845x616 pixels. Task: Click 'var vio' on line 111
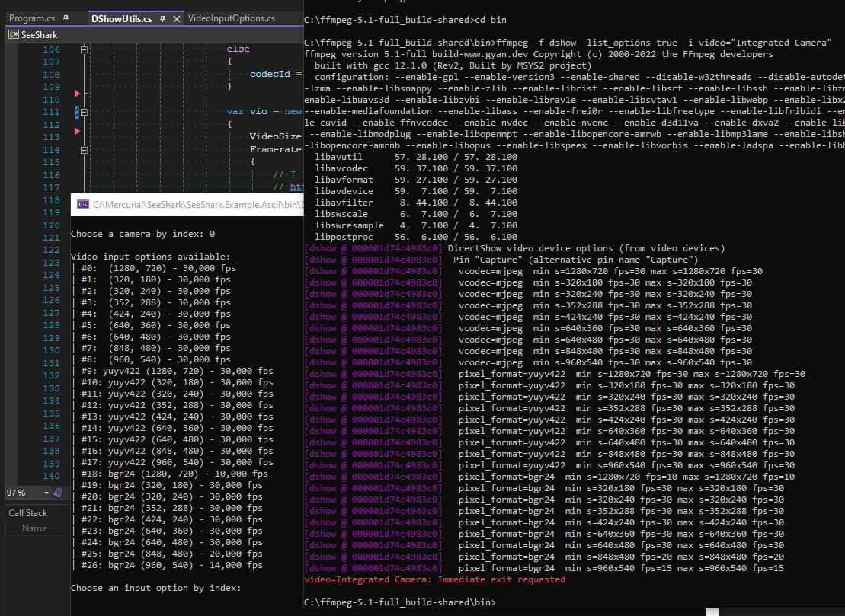[247, 111]
